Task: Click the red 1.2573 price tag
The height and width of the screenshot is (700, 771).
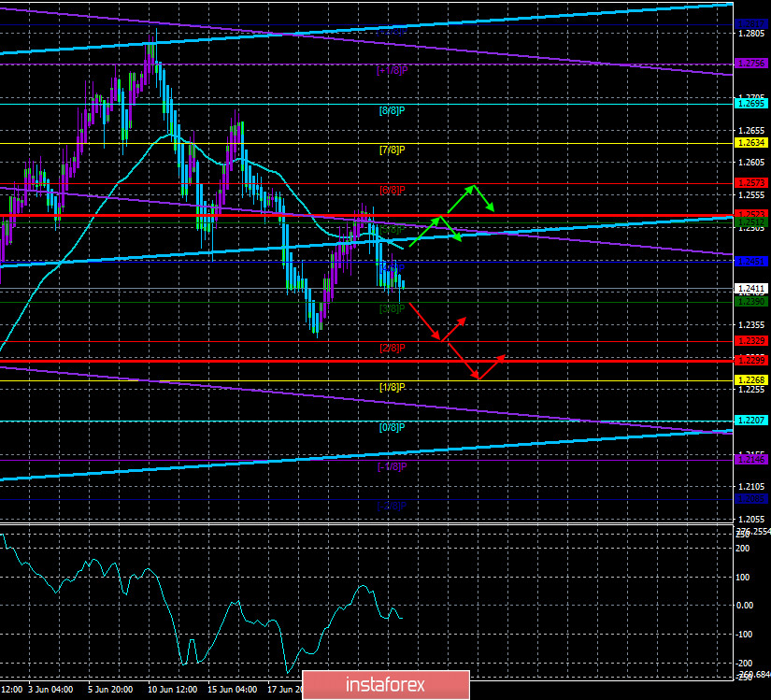Action: pyautogui.click(x=751, y=183)
